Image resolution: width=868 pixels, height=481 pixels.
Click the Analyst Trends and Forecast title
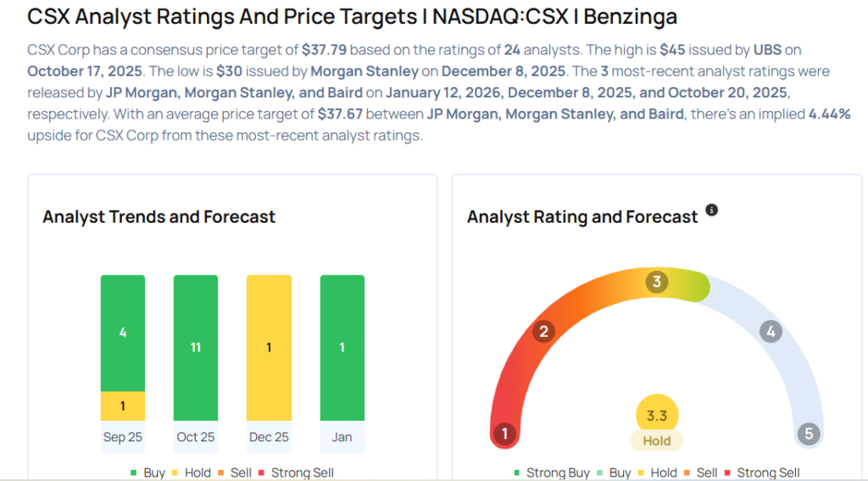[159, 217]
